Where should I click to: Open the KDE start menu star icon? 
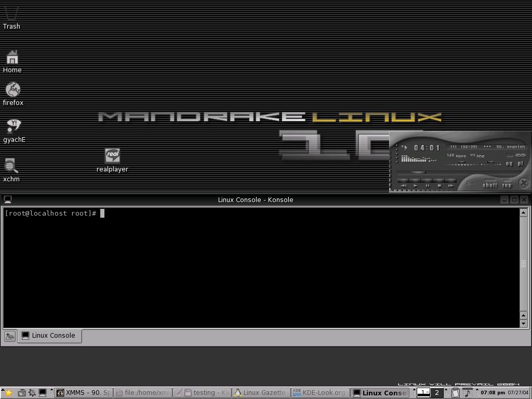point(8,393)
